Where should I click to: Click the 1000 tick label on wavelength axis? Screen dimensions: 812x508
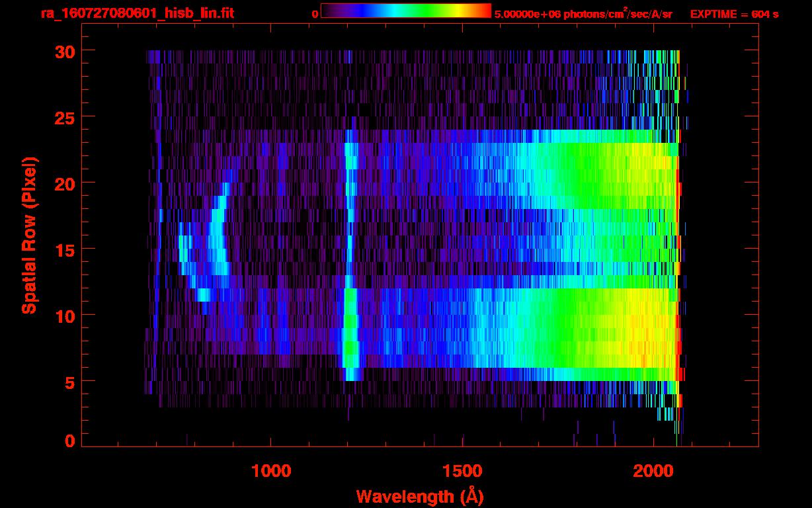click(271, 471)
